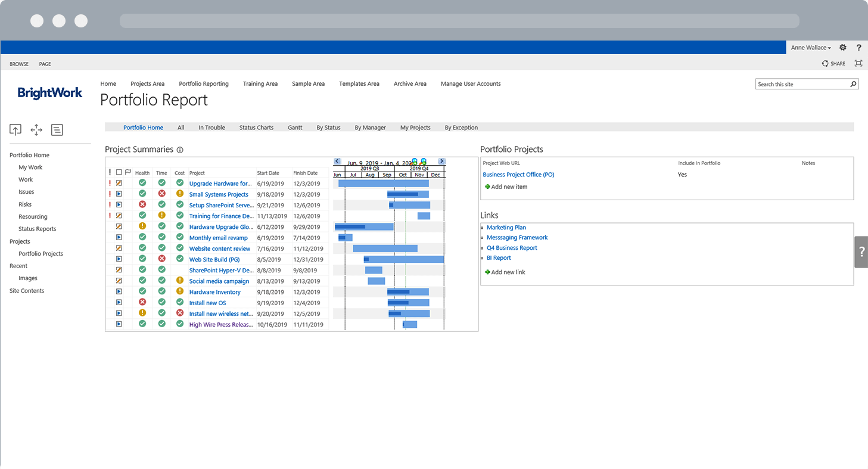Sort by the Cost column header
Screen dimensions: 868x469
[180, 173]
